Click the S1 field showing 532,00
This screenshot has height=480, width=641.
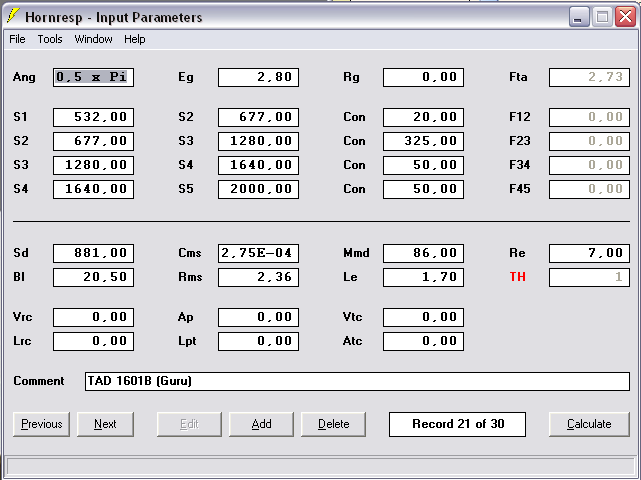coord(94,117)
